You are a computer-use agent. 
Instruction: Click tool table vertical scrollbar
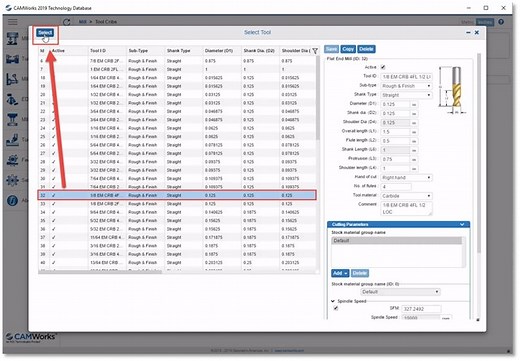point(318,98)
